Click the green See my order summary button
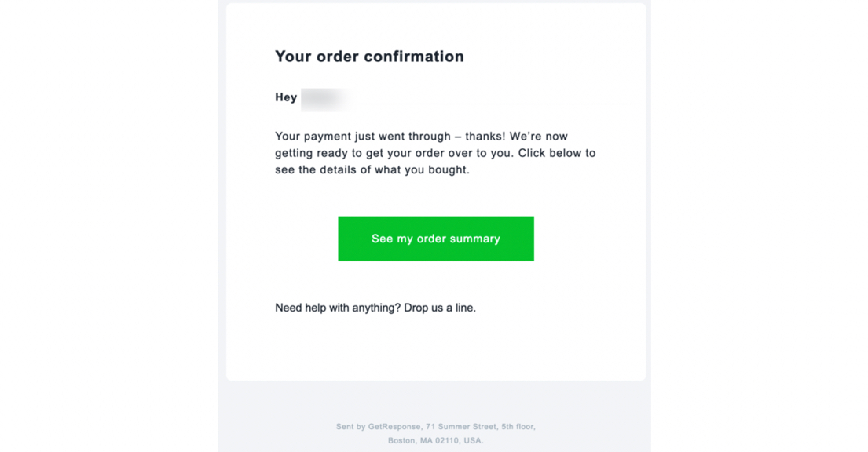Viewport: 868px width, 452px height. 436,239
